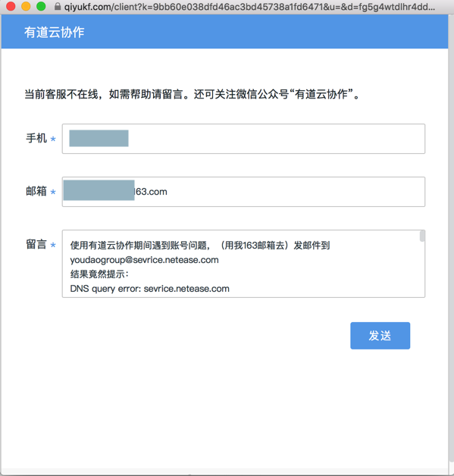This screenshot has width=454, height=476.
Task: Close the window with the red button
Action: coord(11,6)
